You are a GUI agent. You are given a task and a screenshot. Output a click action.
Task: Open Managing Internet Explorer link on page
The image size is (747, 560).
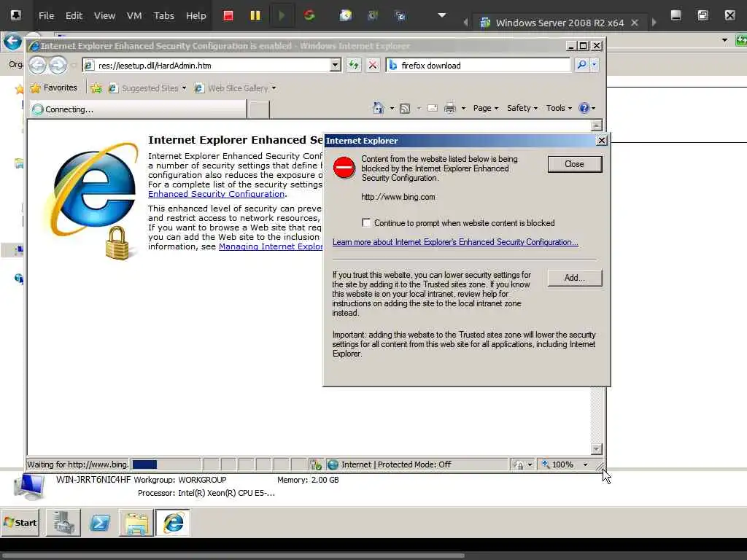271,246
